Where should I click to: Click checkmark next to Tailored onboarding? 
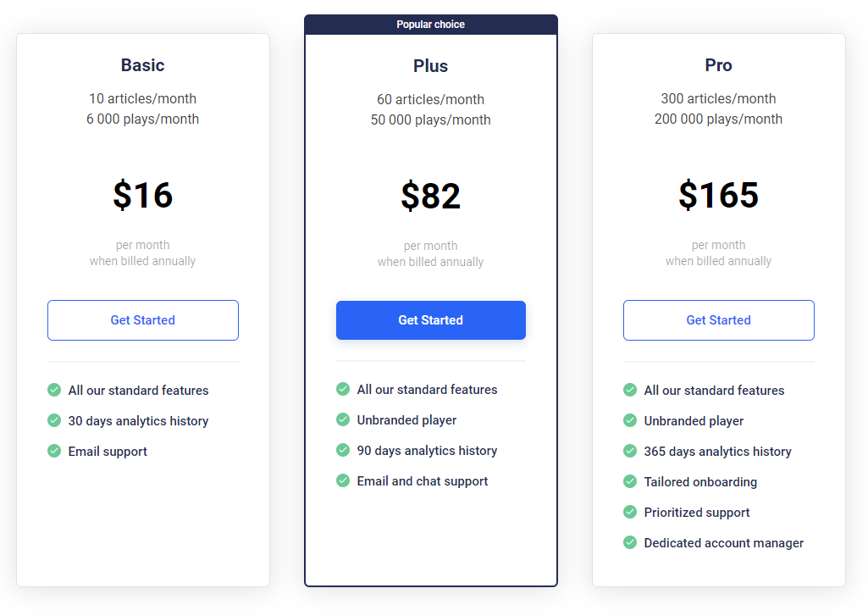630,481
